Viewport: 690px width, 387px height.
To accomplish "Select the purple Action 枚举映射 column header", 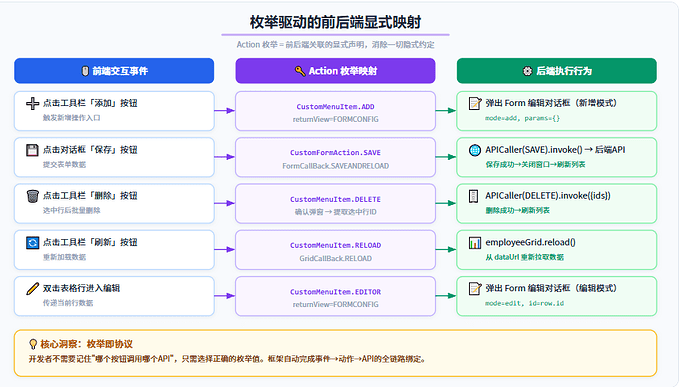I will (x=335, y=71).
